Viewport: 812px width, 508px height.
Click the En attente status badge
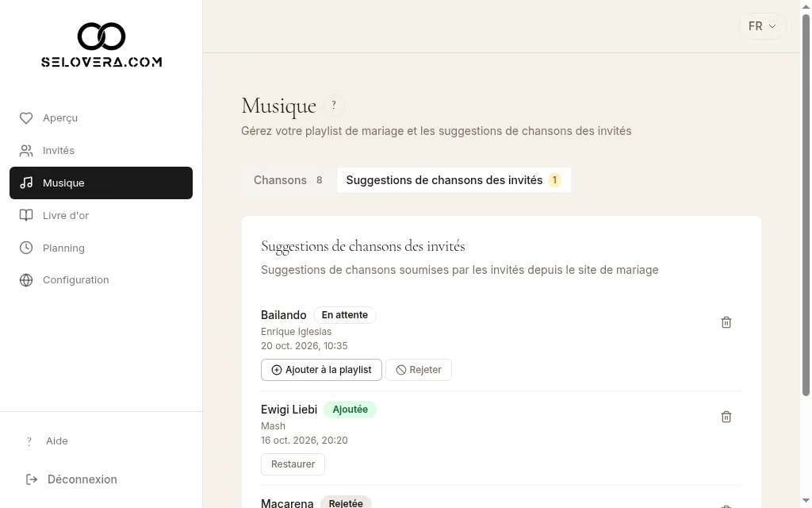pyautogui.click(x=345, y=315)
